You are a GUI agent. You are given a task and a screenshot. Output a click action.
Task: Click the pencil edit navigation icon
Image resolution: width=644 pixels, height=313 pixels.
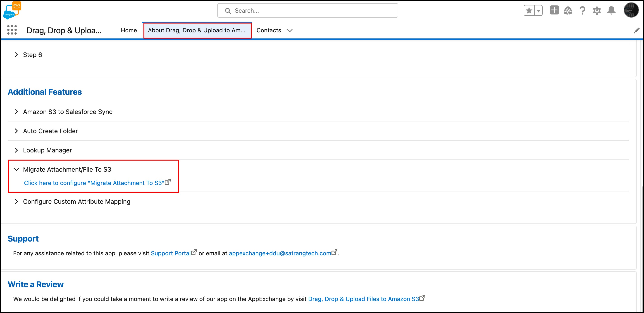point(637,31)
